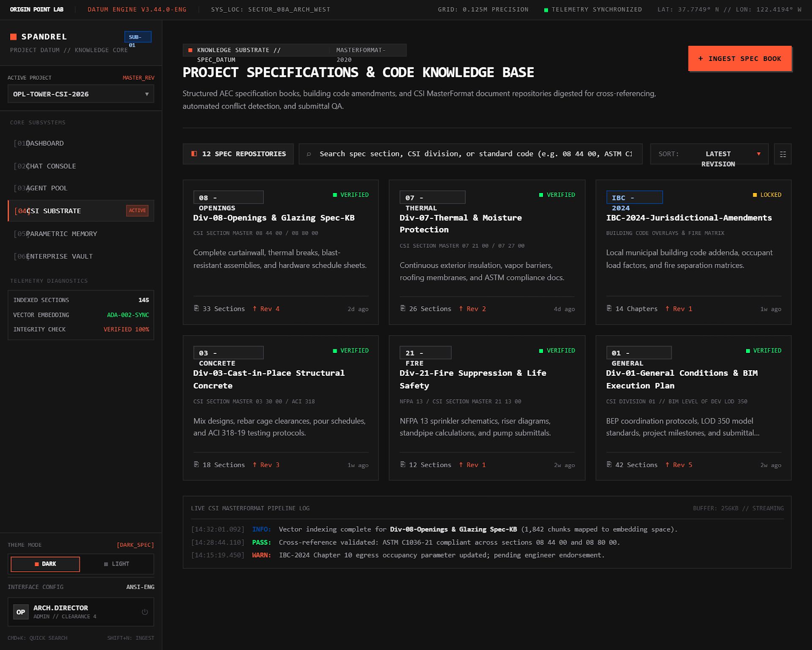The image size is (812, 650).
Task: Open the OPL-TOWER-CSI-2026 project dropdown
Action: tap(81, 94)
